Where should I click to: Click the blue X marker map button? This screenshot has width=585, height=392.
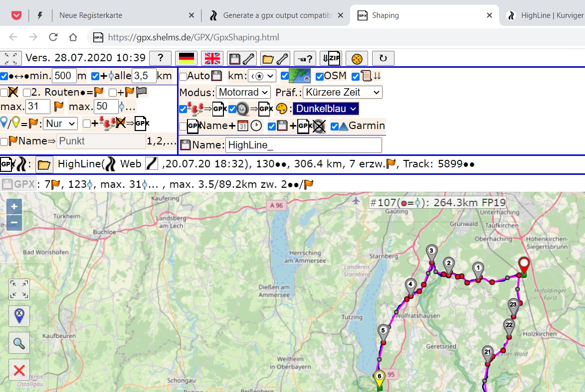(x=19, y=316)
